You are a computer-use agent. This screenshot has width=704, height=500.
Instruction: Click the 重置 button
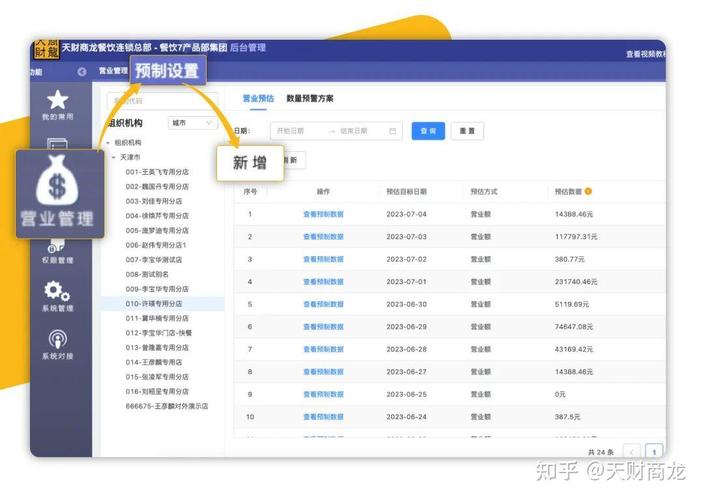point(467,131)
